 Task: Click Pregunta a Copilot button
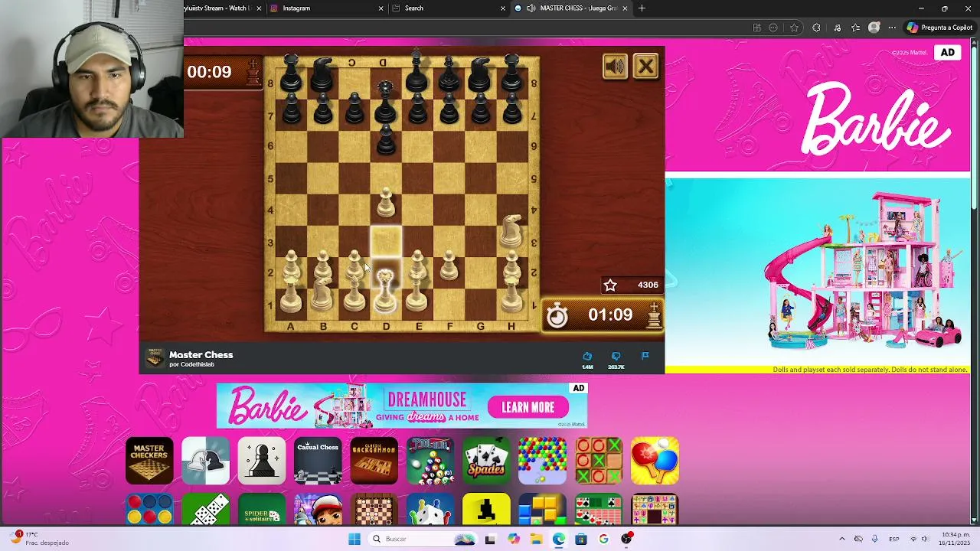tap(940, 28)
